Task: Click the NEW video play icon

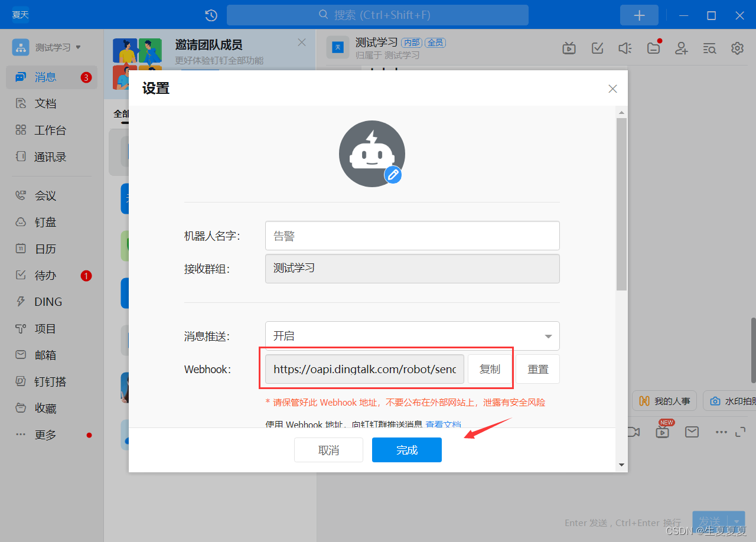Action: pyautogui.click(x=663, y=432)
